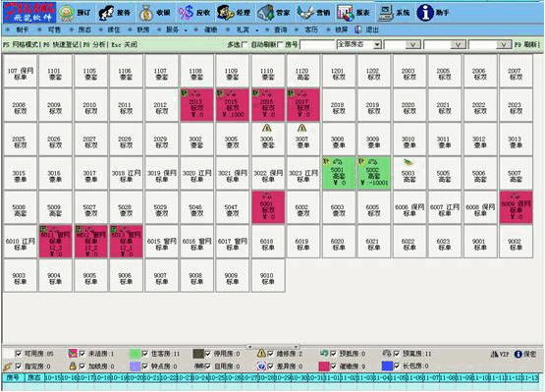Image resolution: width=545 pixels, height=392 pixels.
Task: Open the 预订 reservation module icon
Action: pos(67,13)
